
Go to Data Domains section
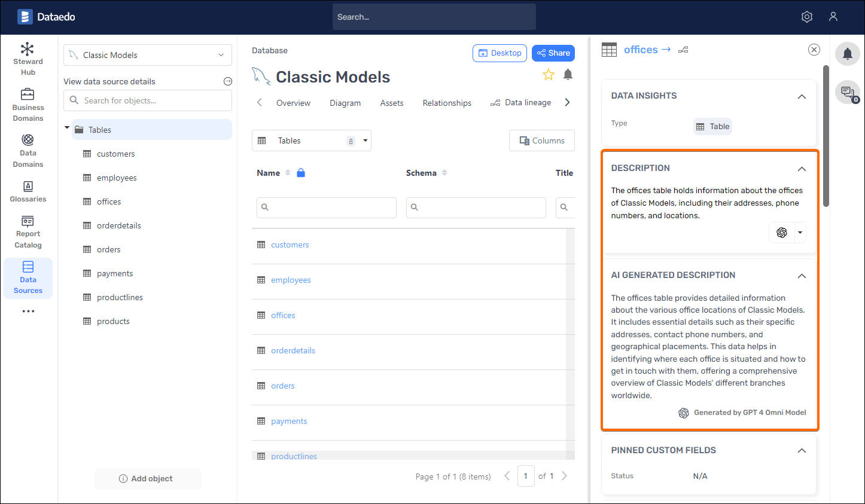coord(28,151)
